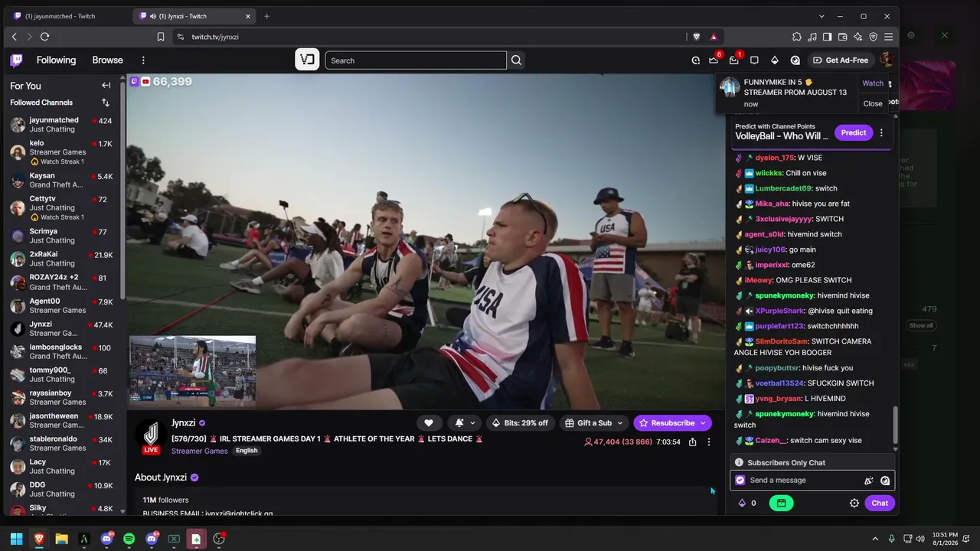Click the heart follow button under the stream
980x551 pixels.
[429, 423]
